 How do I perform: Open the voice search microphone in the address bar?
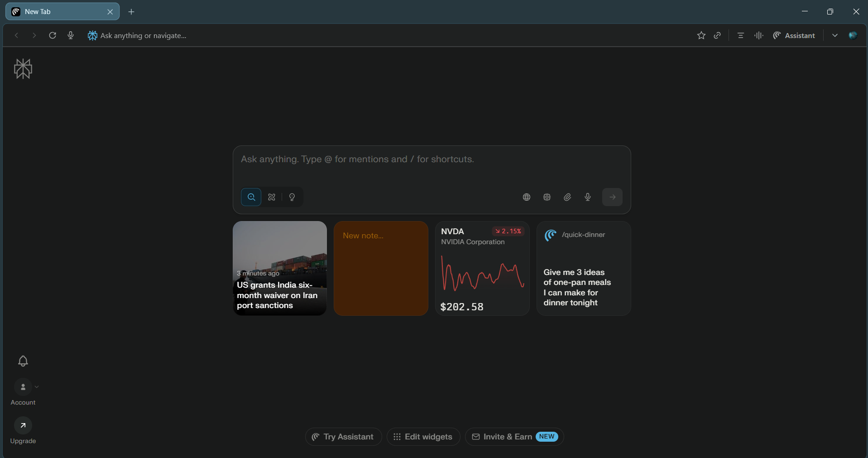click(x=71, y=35)
